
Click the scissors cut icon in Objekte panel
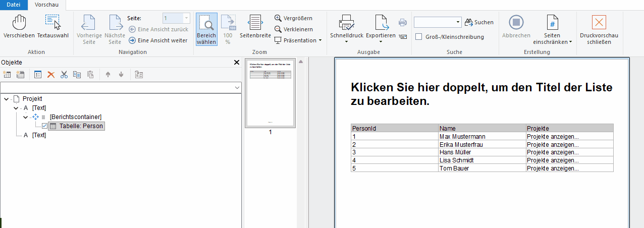pos(64,75)
